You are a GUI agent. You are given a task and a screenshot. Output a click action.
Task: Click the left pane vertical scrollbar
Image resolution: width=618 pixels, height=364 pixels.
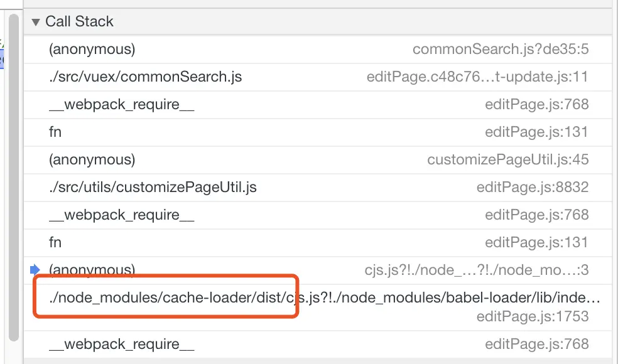click(x=14, y=176)
